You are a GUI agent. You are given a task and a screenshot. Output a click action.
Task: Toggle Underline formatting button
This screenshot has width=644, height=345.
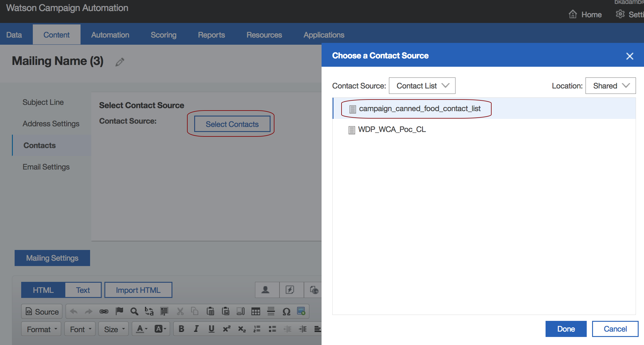tap(211, 329)
